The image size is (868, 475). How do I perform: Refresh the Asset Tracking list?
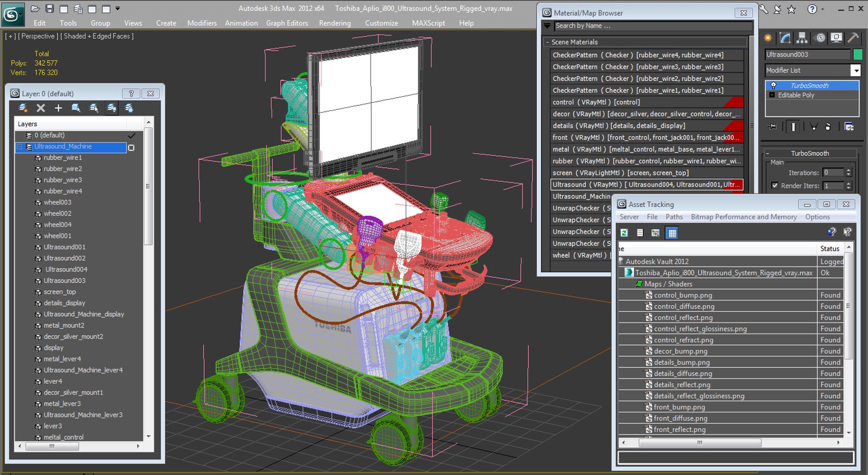624,233
